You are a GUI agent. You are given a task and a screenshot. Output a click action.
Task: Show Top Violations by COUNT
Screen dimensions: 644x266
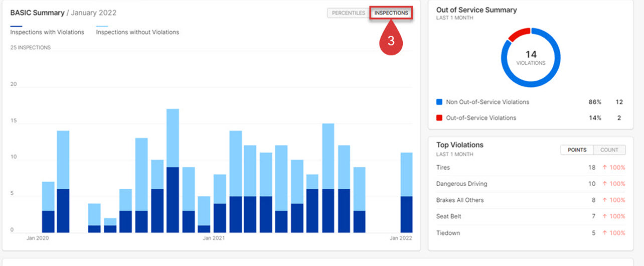[609, 150]
